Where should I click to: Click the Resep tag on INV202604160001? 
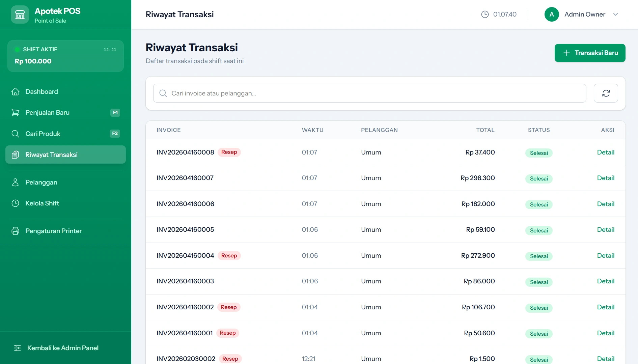[x=228, y=333]
